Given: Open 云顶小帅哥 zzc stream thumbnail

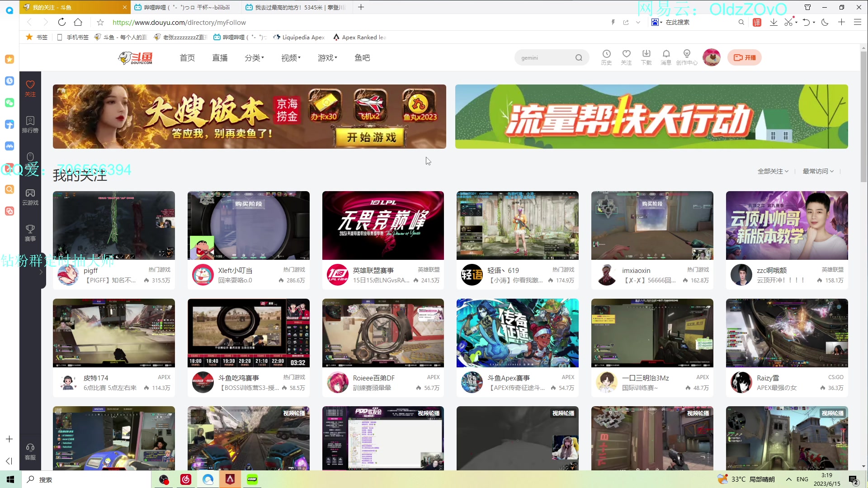Looking at the screenshot, I should click(x=787, y=225).
